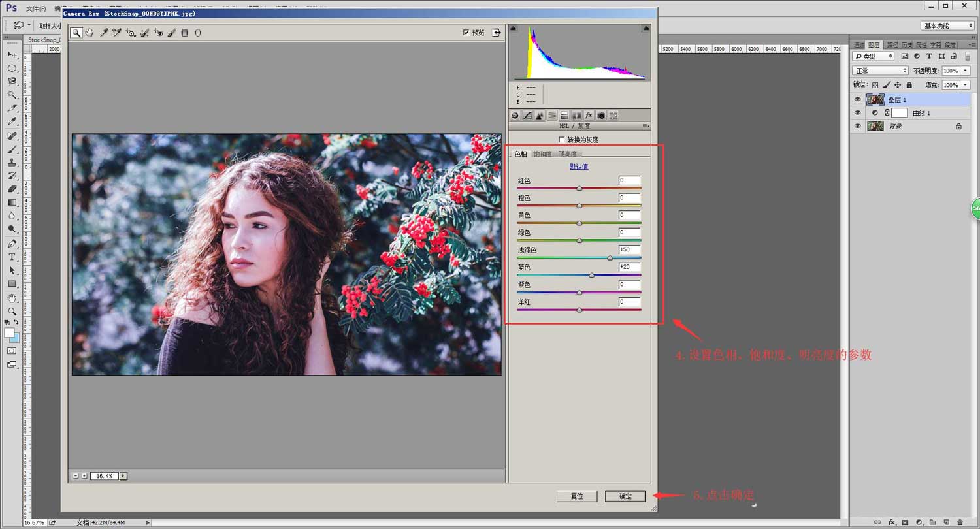This screenshot has height=529, width=980.
Task: Open the Effects (fx) panel icon
Action: [589, 116]
